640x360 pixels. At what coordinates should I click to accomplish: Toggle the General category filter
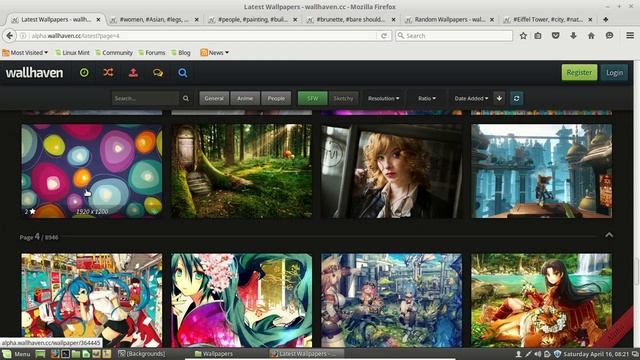214,98
